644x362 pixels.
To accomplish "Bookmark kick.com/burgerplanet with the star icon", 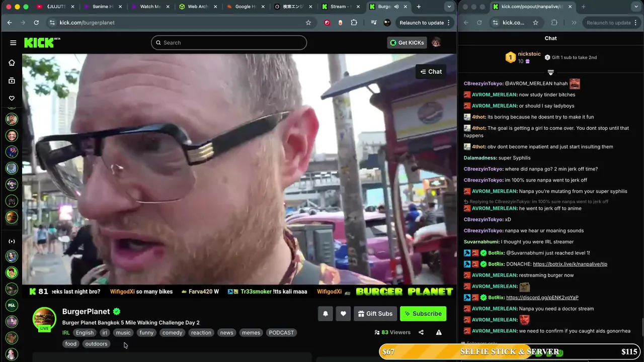I will (x=308, y=23).
